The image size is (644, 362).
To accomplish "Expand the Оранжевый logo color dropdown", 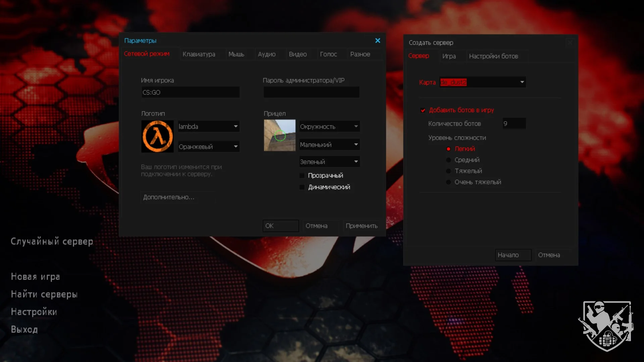I will pos(208,147).
